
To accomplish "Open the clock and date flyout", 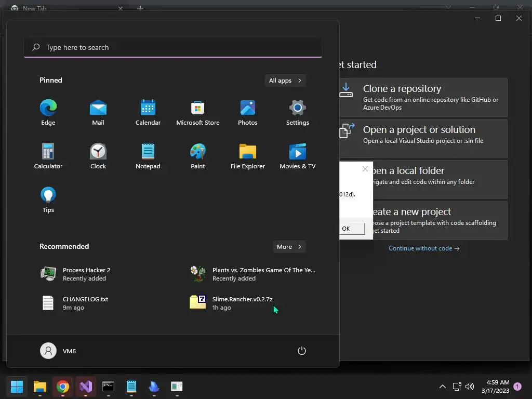I will pos(495,387).
